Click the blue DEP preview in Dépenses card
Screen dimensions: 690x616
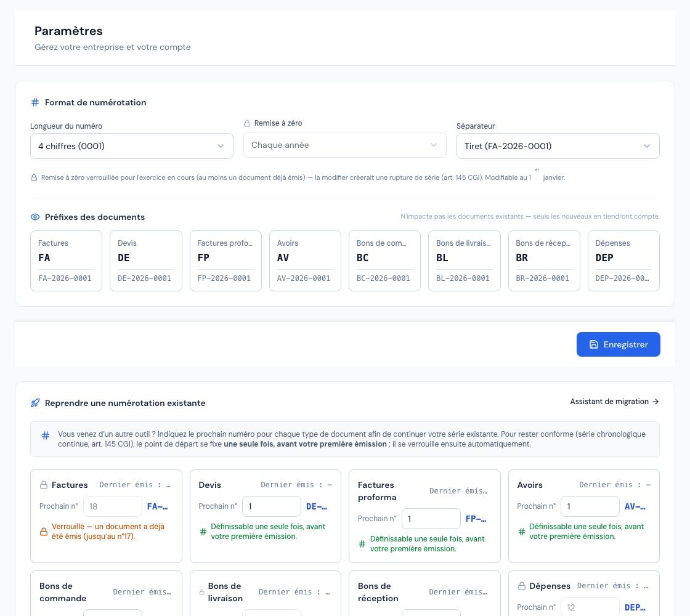pos(635,607)
